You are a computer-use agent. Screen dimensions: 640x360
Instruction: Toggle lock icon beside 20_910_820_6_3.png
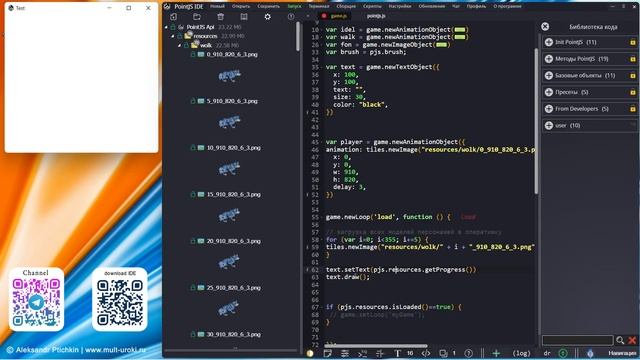(x=193, y=241)
